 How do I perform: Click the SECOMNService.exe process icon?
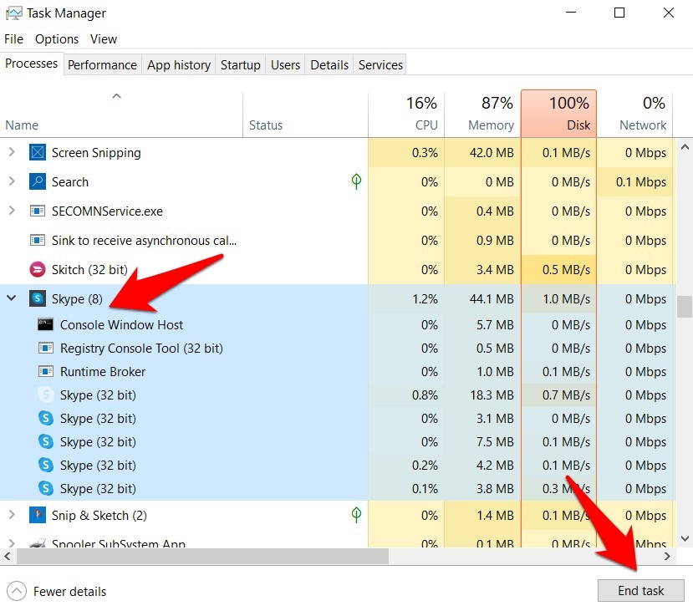pyautogui.click(x=38, y=211)
